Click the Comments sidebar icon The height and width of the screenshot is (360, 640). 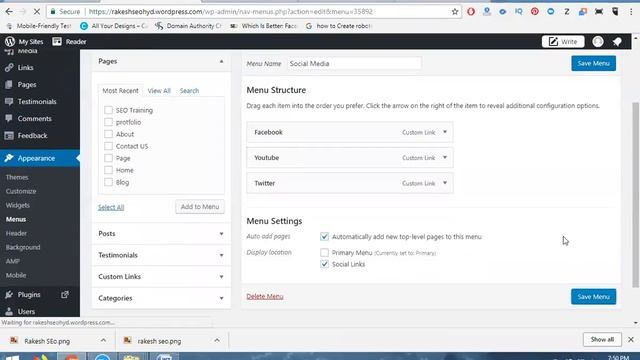click(9, 118)
